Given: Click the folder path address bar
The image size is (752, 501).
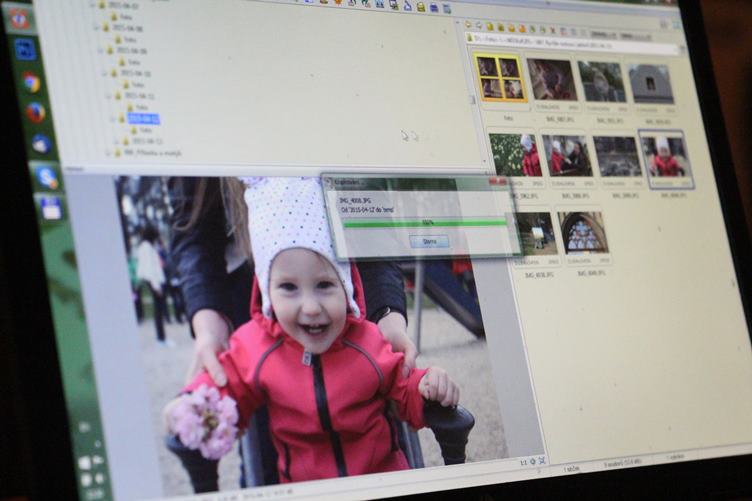Looking at the screenshot, I should point(573,44).
